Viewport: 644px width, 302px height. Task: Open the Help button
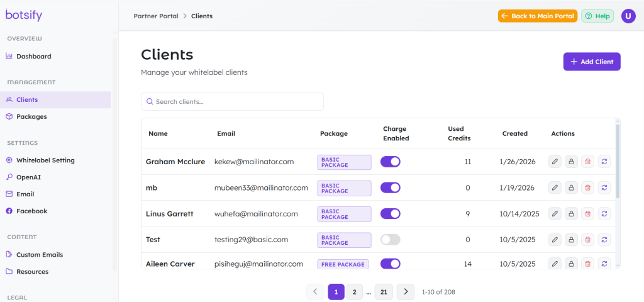click(597, 16)
